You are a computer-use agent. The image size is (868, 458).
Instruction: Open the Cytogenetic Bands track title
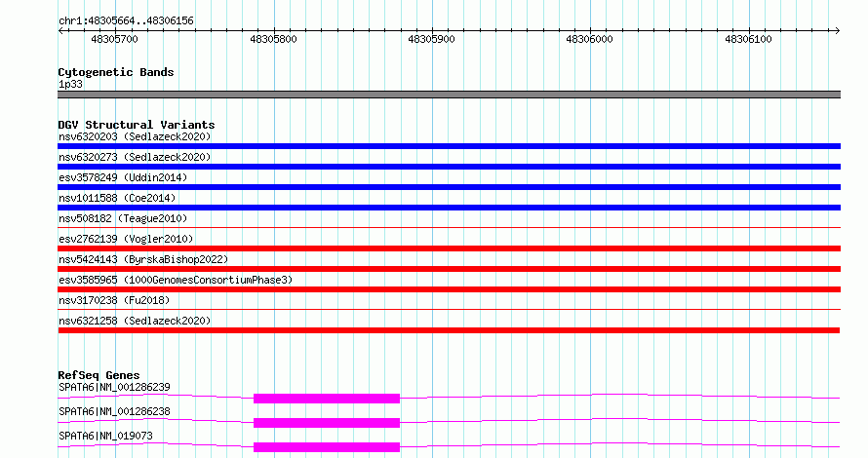[x=116, y=72]
